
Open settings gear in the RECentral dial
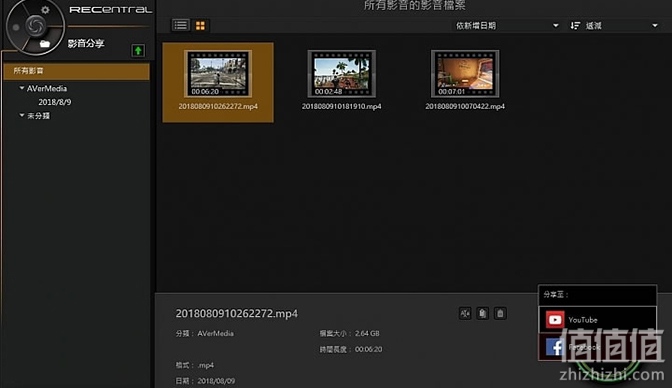click(45, 9)
